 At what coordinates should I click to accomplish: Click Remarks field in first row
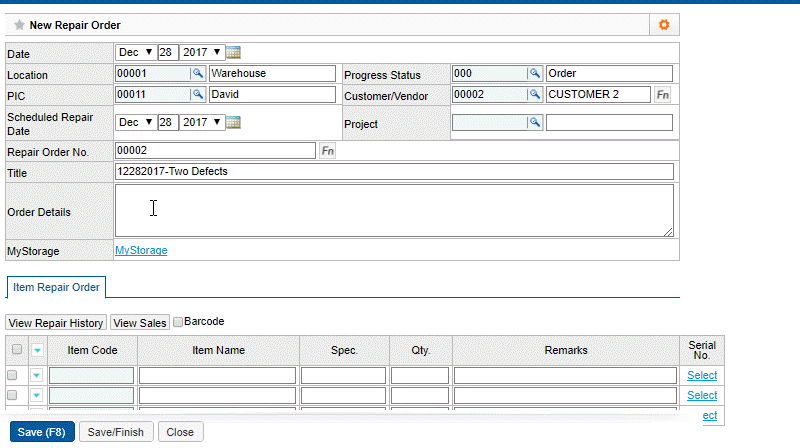tap(565, 376)
